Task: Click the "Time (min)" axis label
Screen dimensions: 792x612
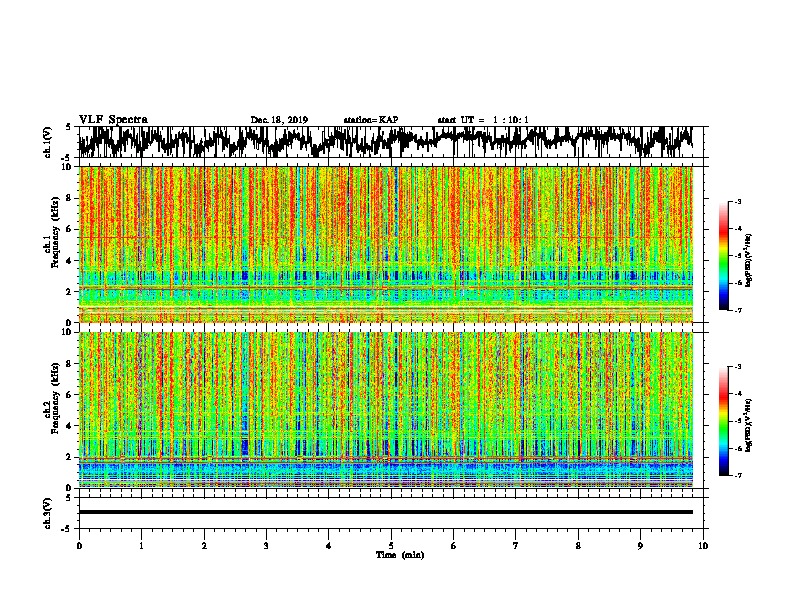Action: click(x=400, y=555)
